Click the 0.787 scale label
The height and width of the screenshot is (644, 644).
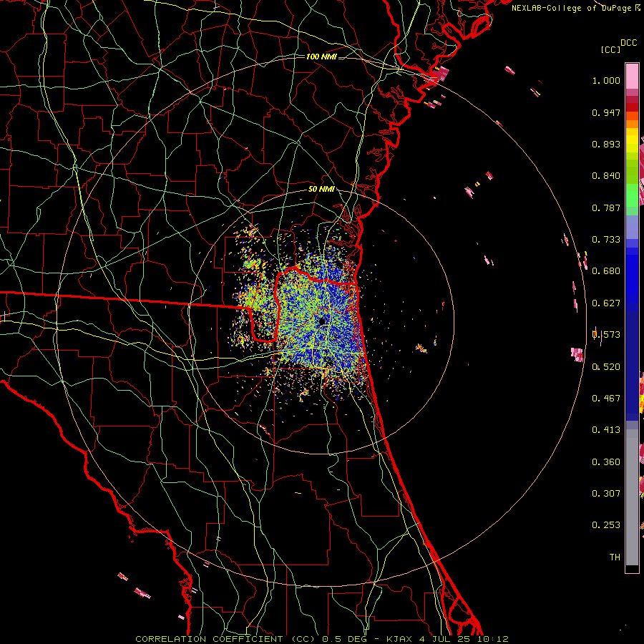coord(606,208)
